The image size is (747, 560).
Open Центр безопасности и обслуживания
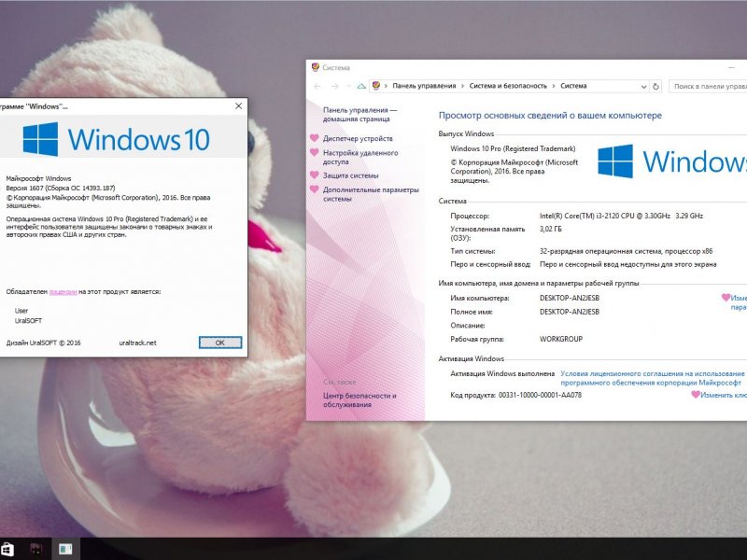tap(359, 400)
